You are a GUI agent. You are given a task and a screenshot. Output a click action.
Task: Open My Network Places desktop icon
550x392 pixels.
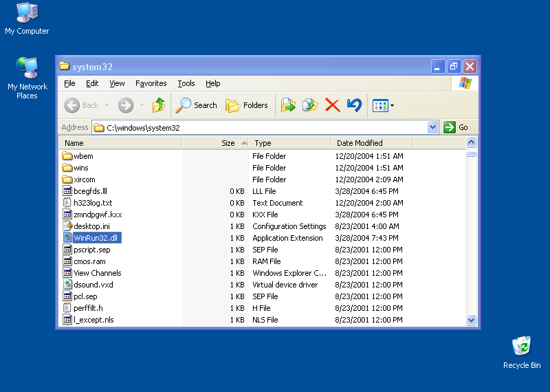[27, 78]
